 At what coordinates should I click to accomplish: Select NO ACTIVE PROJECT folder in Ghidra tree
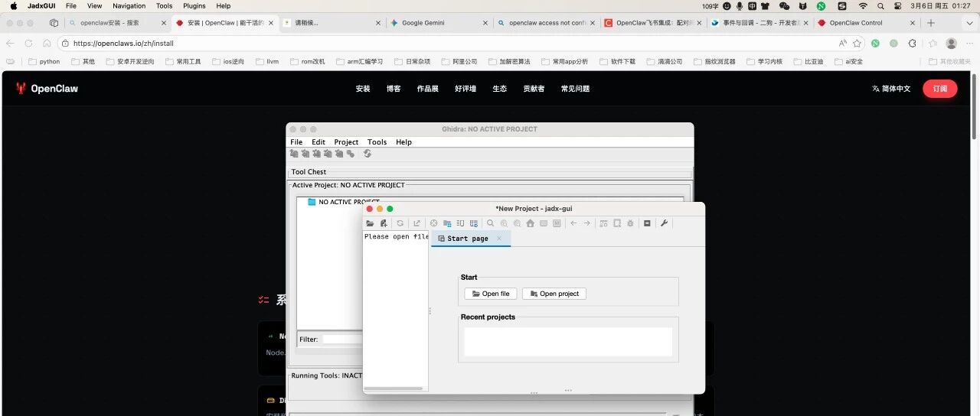(x=343, y=202)
